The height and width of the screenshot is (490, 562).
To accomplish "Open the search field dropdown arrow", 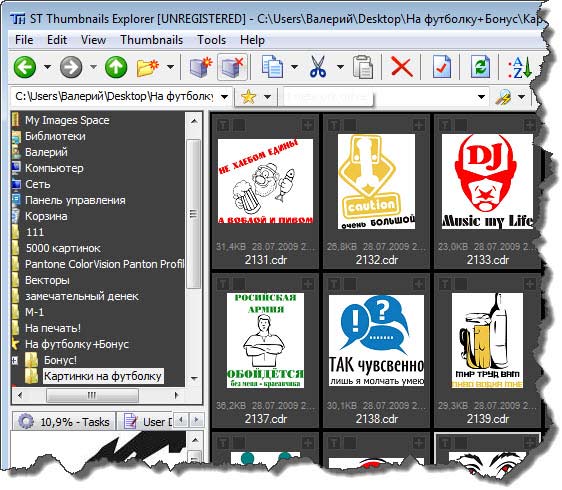I will (481, 97).
